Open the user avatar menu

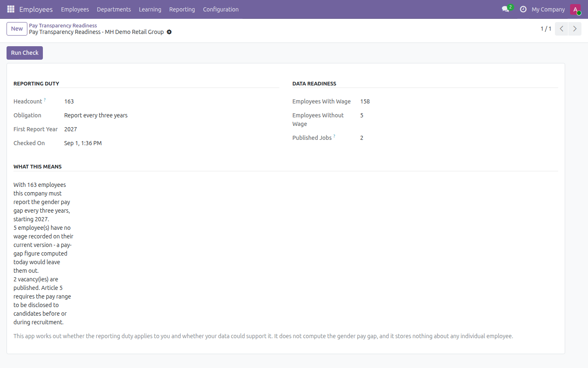pyautogui.click(x=575, y=9)
